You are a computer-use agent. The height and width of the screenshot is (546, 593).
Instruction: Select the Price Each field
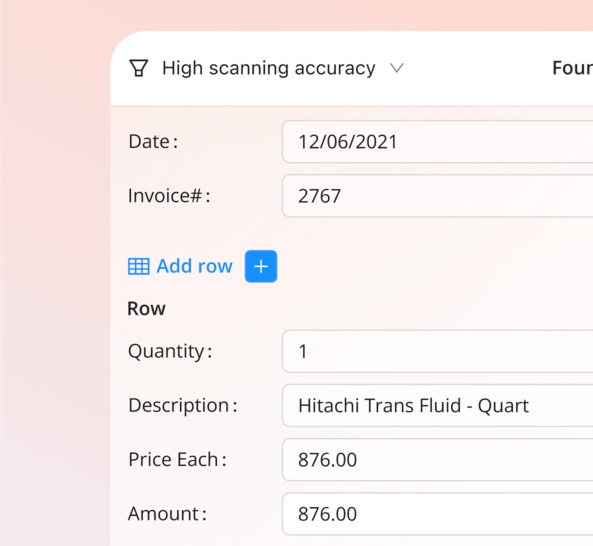438,459
